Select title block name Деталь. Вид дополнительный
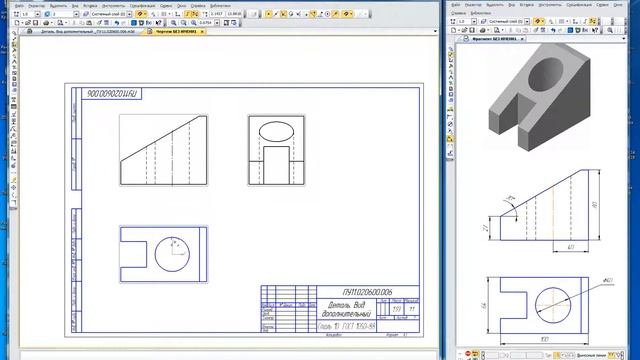 click(347, 309)
